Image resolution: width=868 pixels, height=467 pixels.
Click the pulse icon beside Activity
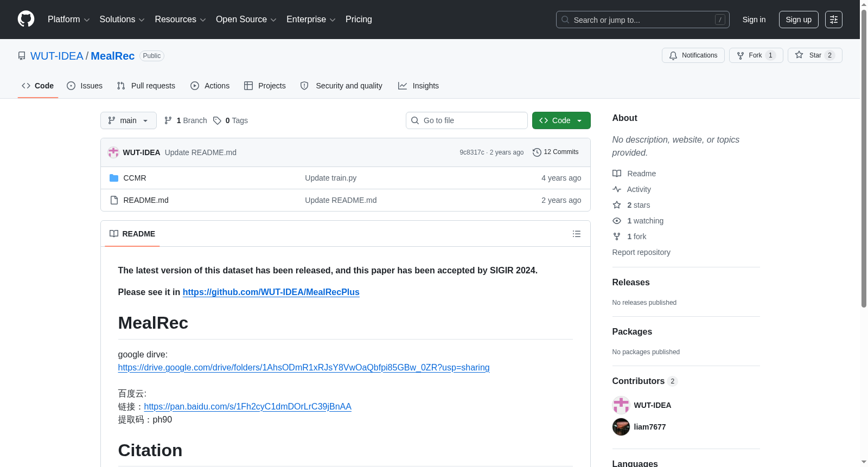pos(617,189)
